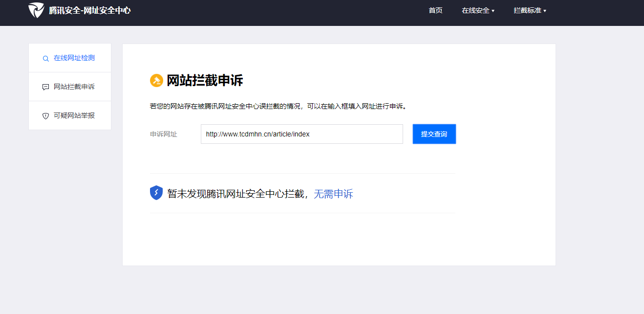Expand the 在线安全 dropdown menu

478,10
